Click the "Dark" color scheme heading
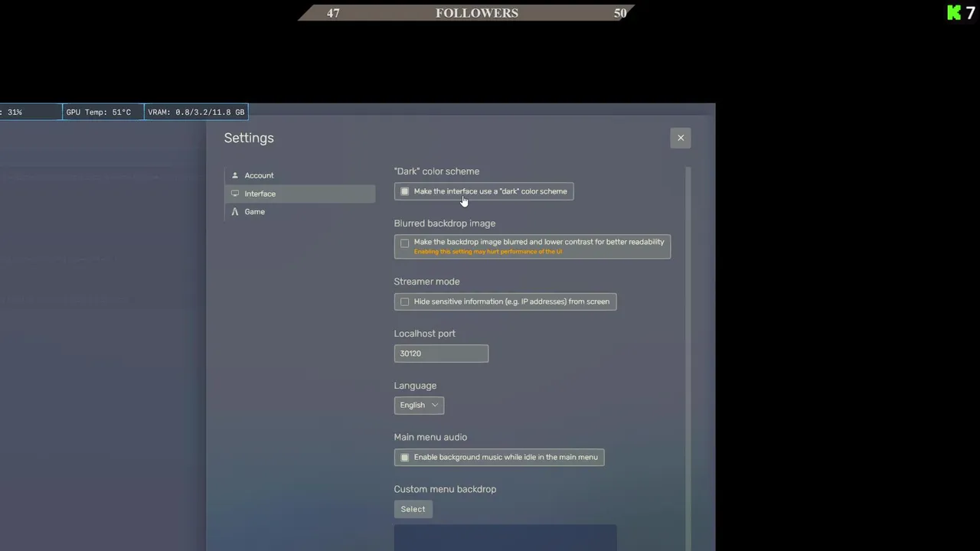 436,171
